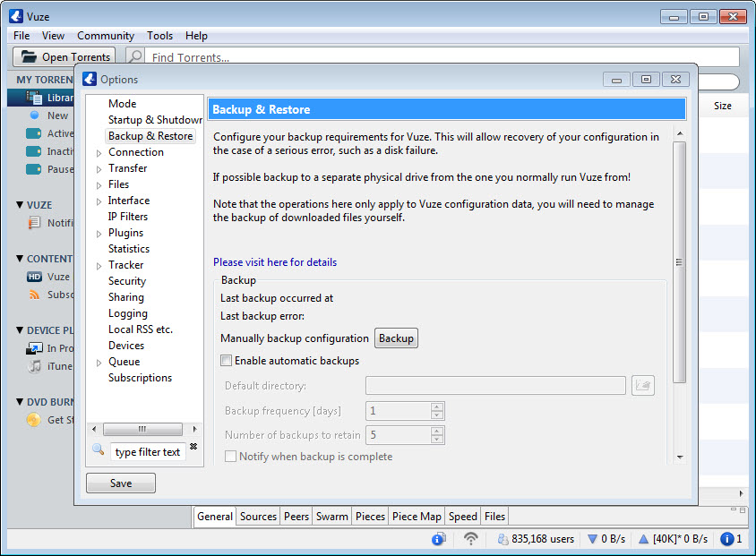
Task: Click the Default directory text field
Action: pyautogui.click(x=495, y=386)
